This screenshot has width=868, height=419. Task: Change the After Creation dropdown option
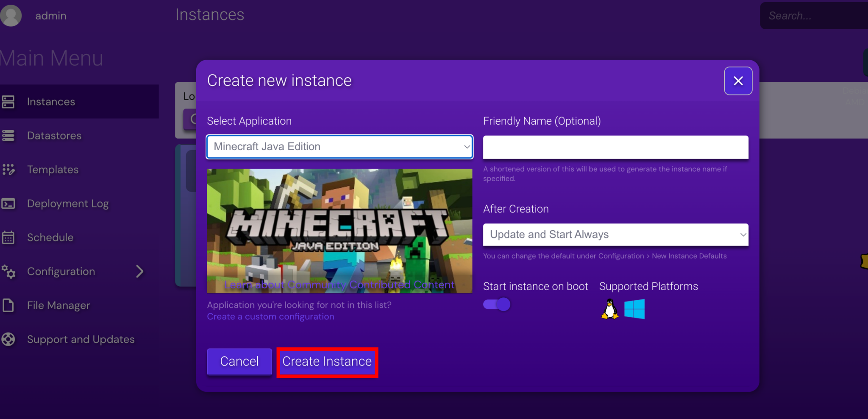coord(615,234)
